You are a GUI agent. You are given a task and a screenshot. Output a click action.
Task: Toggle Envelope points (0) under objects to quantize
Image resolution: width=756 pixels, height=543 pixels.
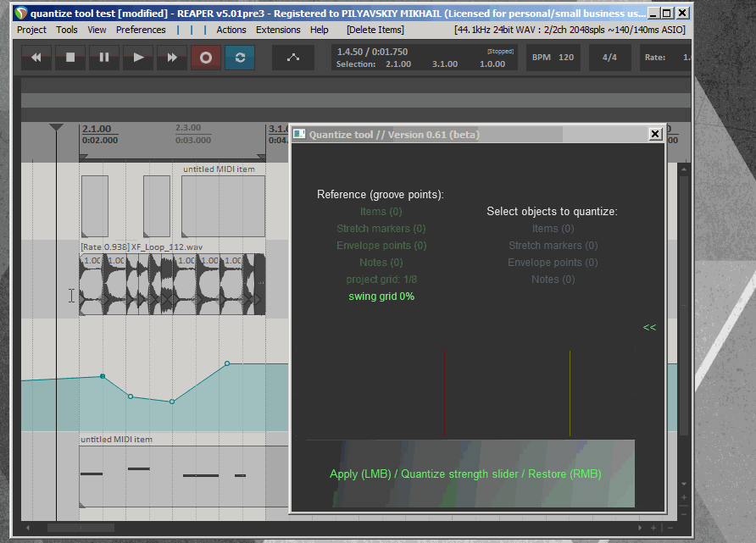pos(553,263)
